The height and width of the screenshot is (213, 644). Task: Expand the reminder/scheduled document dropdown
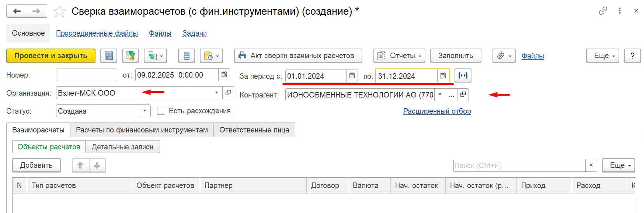[212, 56]
